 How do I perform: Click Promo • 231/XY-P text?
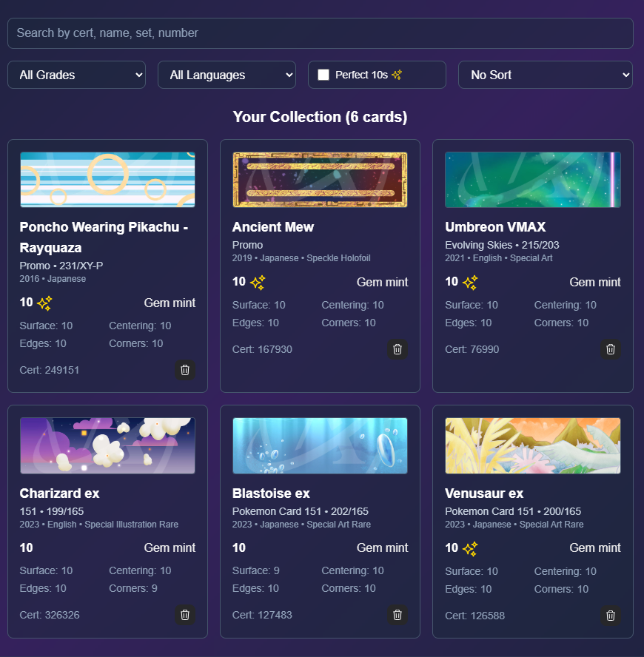point(61,266)
